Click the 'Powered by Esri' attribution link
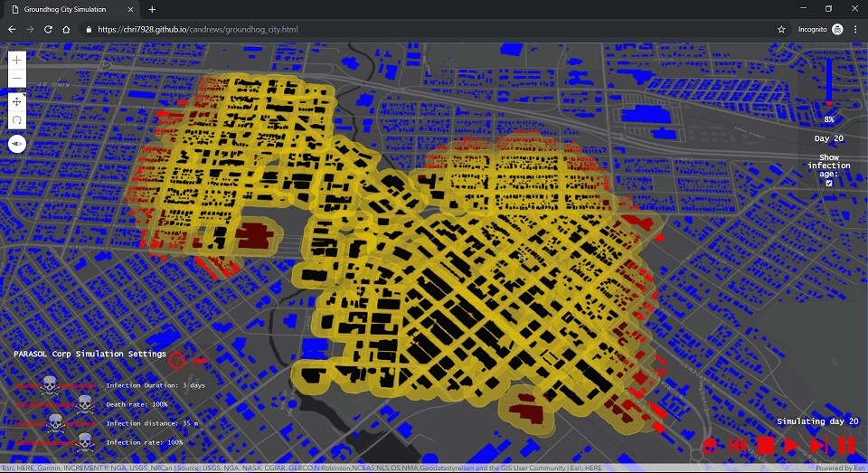Image resolution: width=868 pixels, height=473 pixels. click(840, 468)
